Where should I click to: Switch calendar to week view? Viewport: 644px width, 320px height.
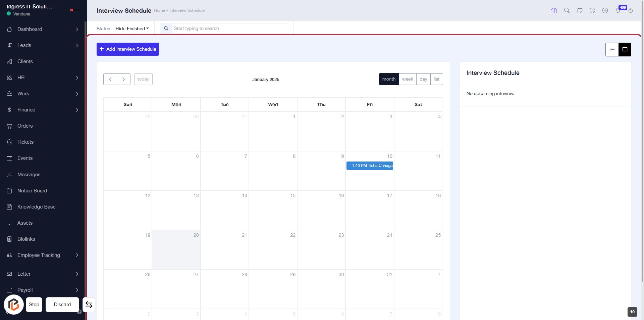point(408,79)
